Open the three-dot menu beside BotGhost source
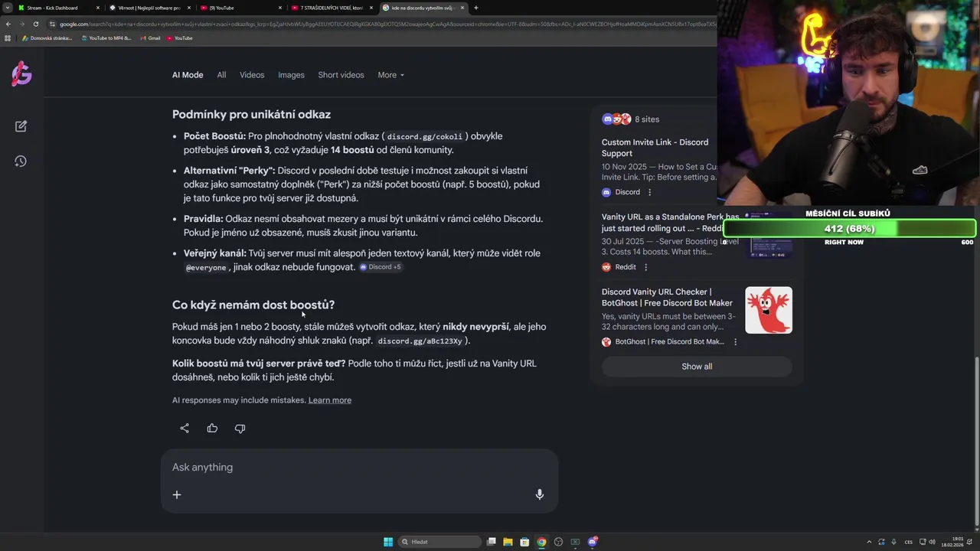Screen dimensions: 980x551 point(735,342)
